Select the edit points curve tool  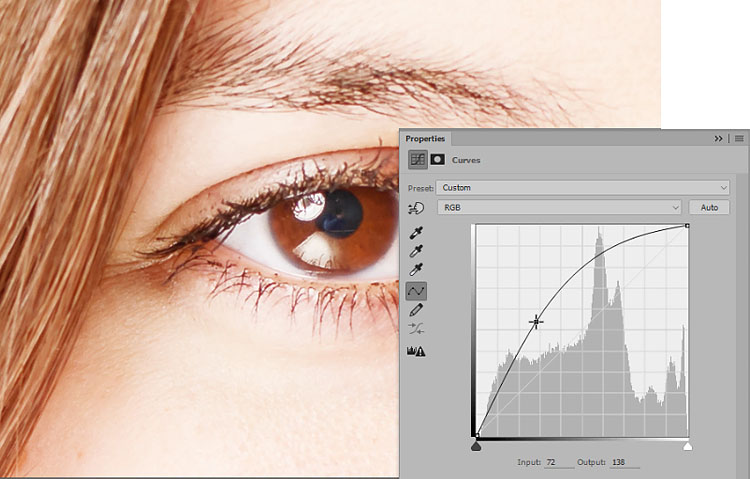tap(416, 290)
